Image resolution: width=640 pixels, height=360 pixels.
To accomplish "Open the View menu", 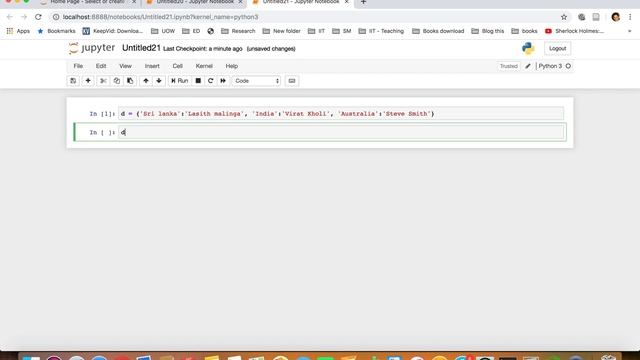I will pyautogui.click(x=125, y=66).
